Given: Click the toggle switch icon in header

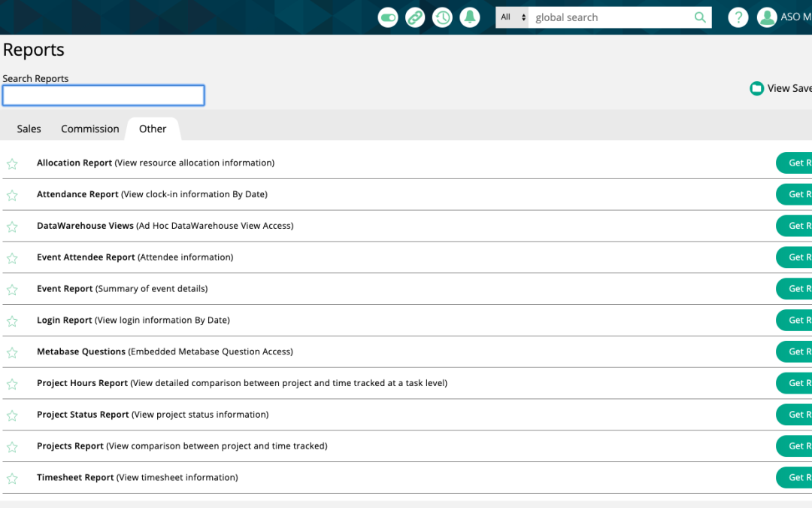Looking at the screenshot, I should (388, 17).
